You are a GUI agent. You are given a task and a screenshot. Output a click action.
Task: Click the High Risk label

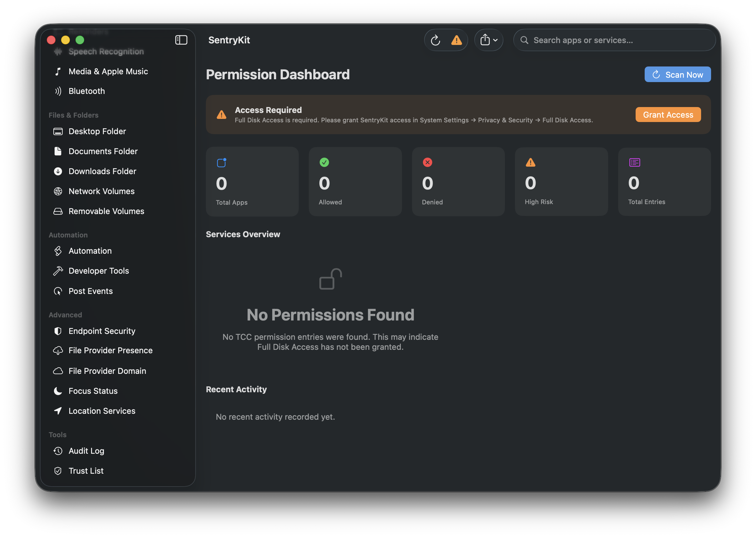click(x=539, y=202)
